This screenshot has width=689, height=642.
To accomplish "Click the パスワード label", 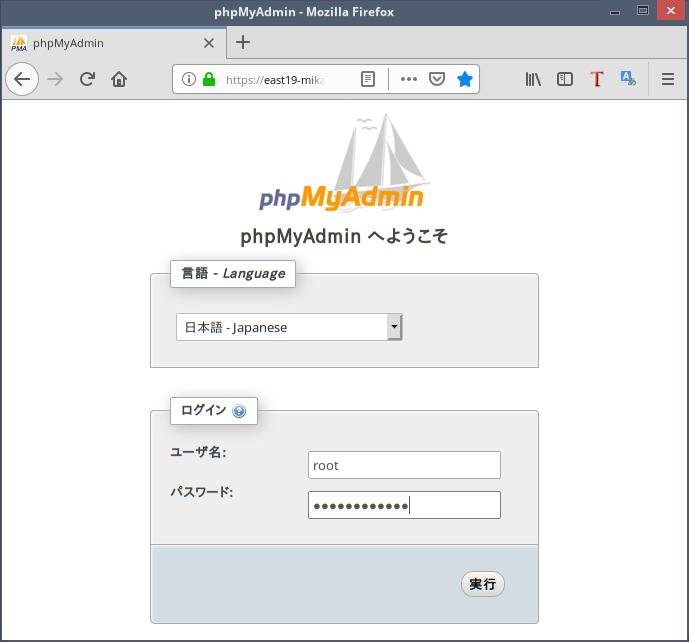I will (202, 491).
